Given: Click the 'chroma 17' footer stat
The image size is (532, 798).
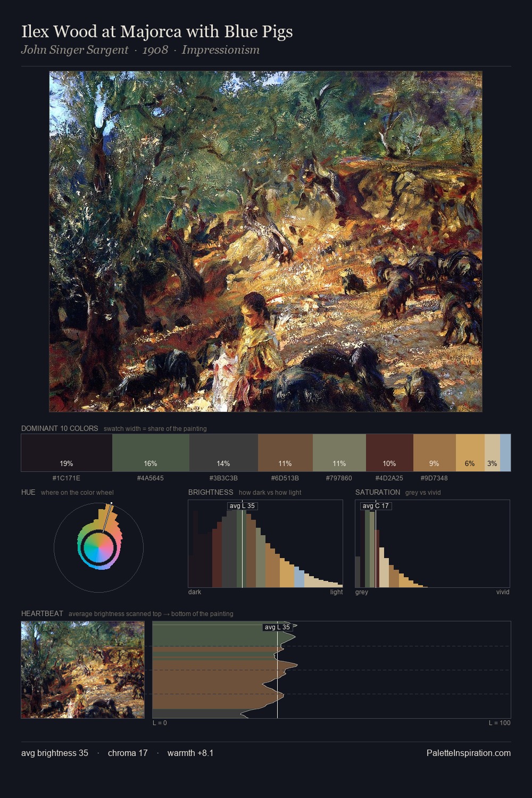Looking at the screenshot, I should coord(128,753).
